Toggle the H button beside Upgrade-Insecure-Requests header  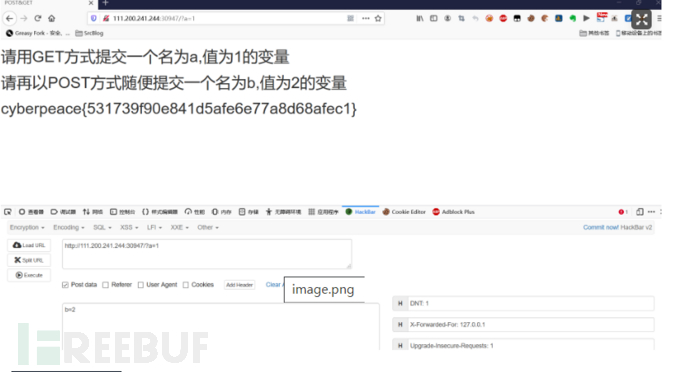(x=400, y=345)
